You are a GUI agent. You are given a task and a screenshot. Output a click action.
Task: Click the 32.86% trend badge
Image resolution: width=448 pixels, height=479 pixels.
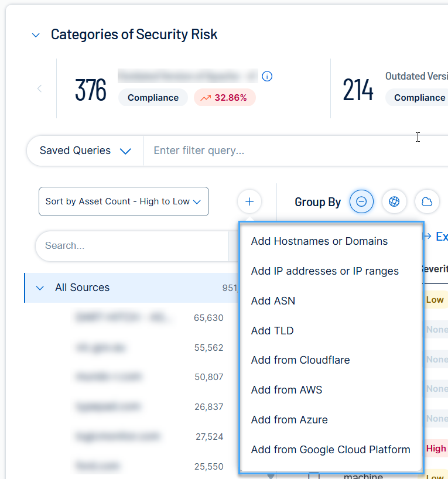click(x=224, y=98)
